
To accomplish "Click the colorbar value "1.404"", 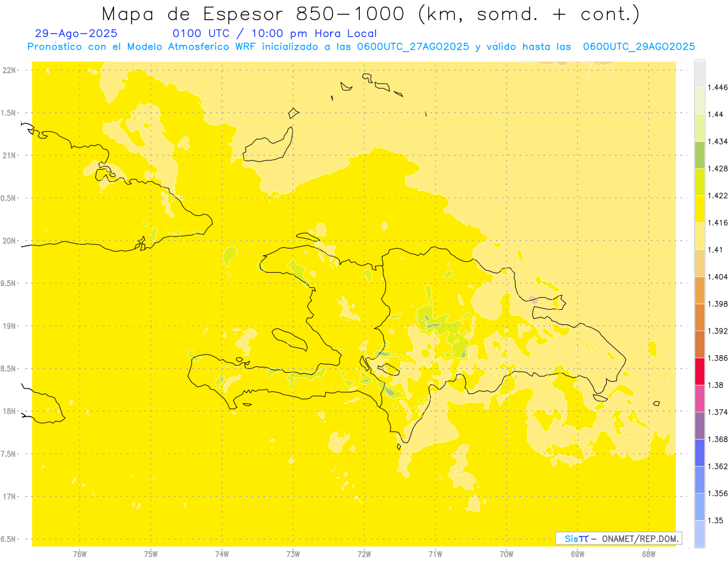I will [x=718, y=277].
